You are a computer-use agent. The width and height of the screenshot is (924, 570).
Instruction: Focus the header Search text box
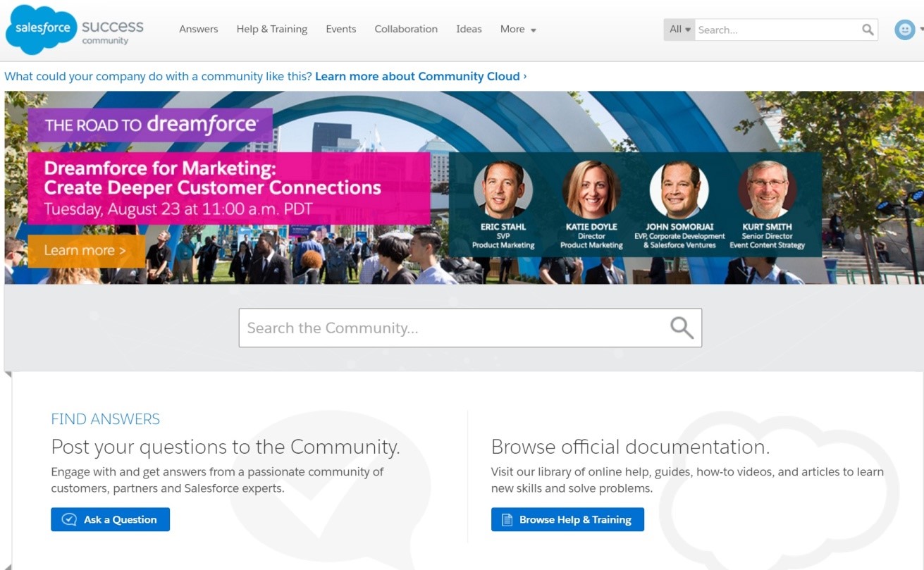[x=775, y=30]
